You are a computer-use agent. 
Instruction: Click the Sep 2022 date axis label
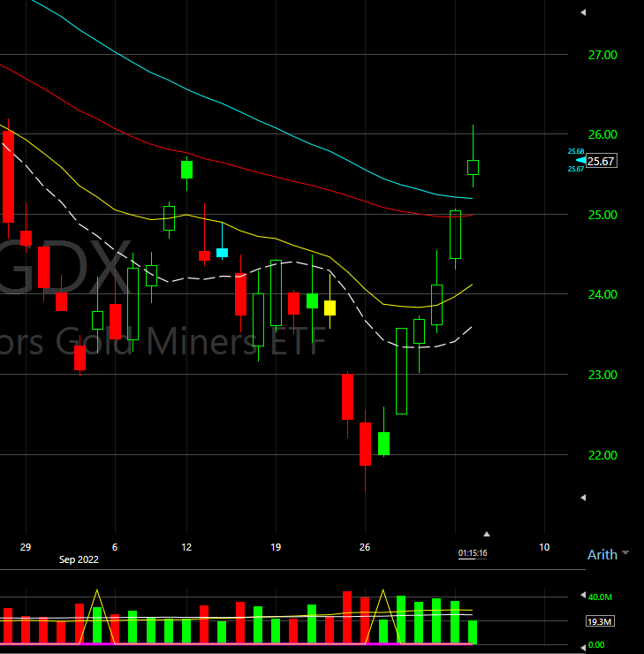tap(79, 559)
